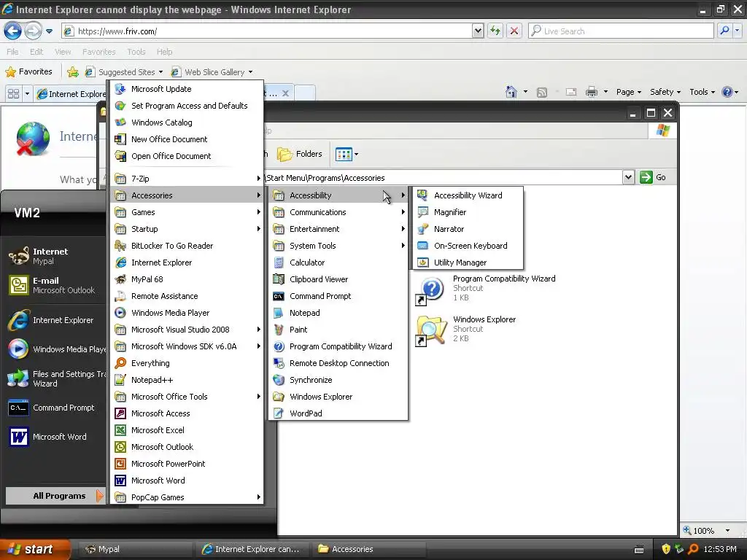Screen dimensions: 747x560
Task: Click the MyPal 68 icon
Action: (x=120, y=279)
